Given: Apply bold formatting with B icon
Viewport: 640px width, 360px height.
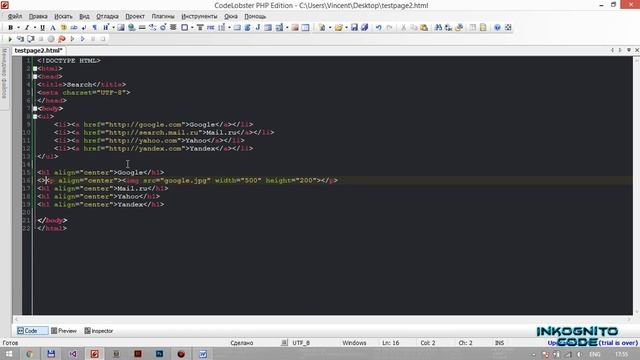Looking at the screenshot, I should point(11,27).
